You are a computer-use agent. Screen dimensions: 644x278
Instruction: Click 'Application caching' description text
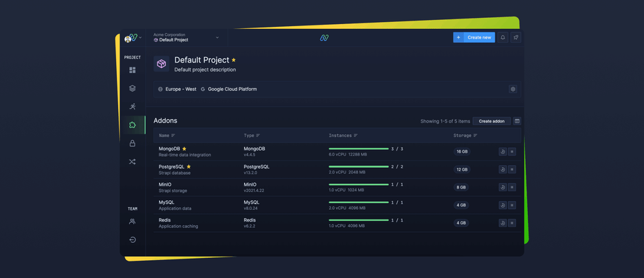(x=178, y=226)
